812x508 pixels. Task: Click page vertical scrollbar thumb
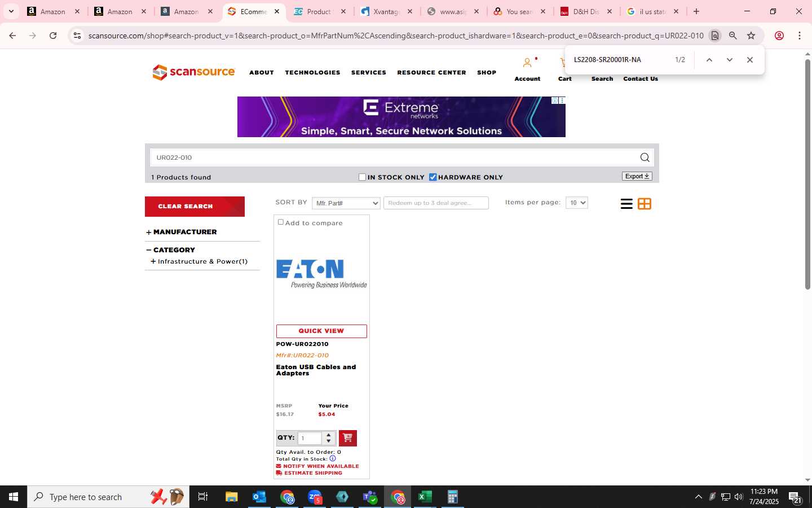(807, 175)
